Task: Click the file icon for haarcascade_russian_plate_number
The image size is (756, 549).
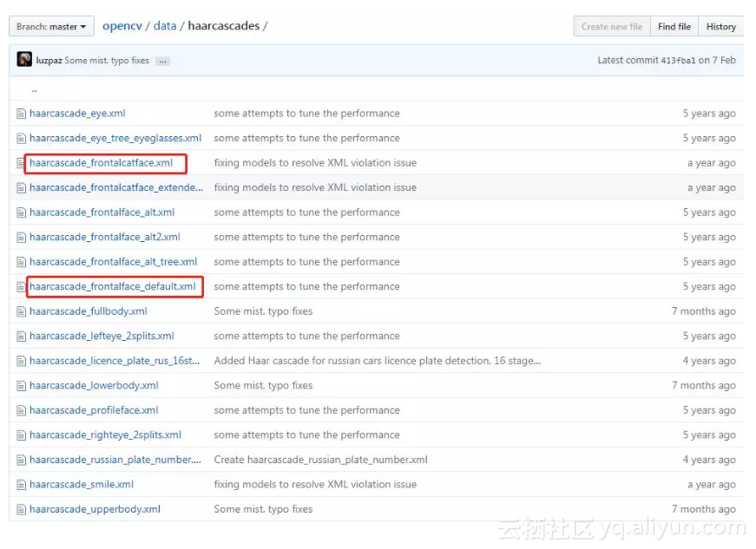Action: coord(21,461)
